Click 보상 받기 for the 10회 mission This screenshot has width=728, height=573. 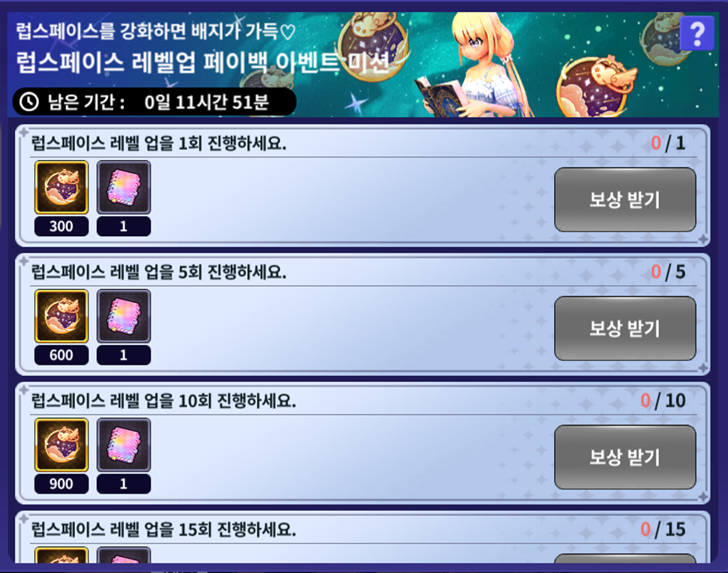[625, 457]
